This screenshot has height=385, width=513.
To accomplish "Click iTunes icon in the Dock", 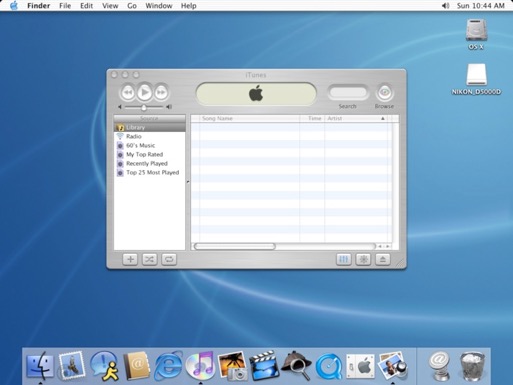I will point(200,366).
